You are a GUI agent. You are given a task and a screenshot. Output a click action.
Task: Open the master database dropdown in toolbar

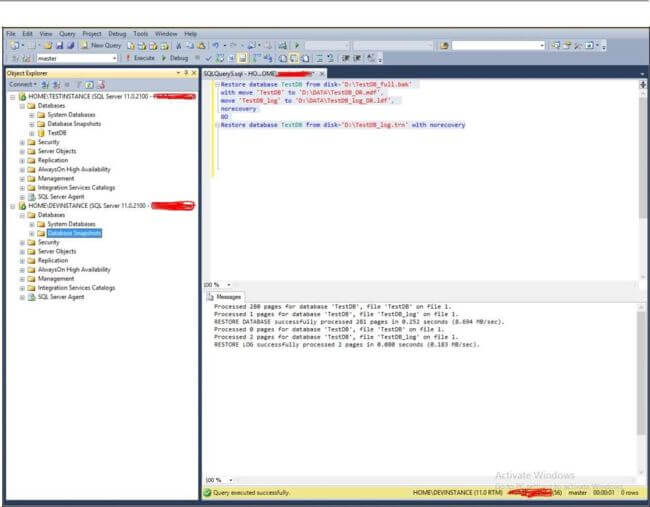click(x=114, y=58)
